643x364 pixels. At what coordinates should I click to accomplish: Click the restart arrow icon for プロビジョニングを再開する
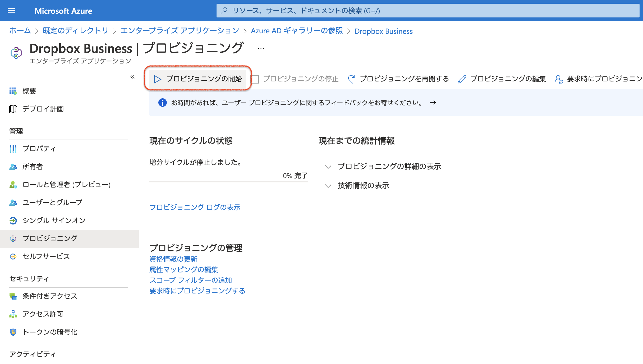(x=351, y=79)
